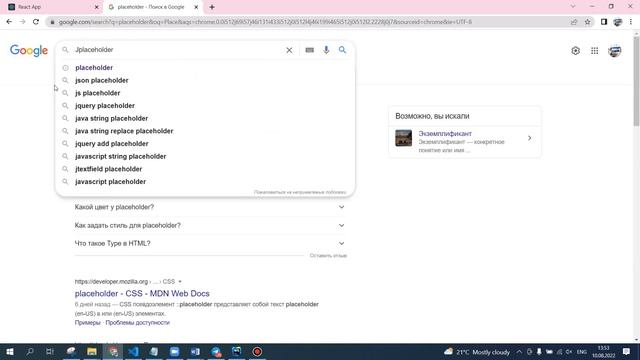
Task: Open the Google account avatar
Action: [615, 51]
